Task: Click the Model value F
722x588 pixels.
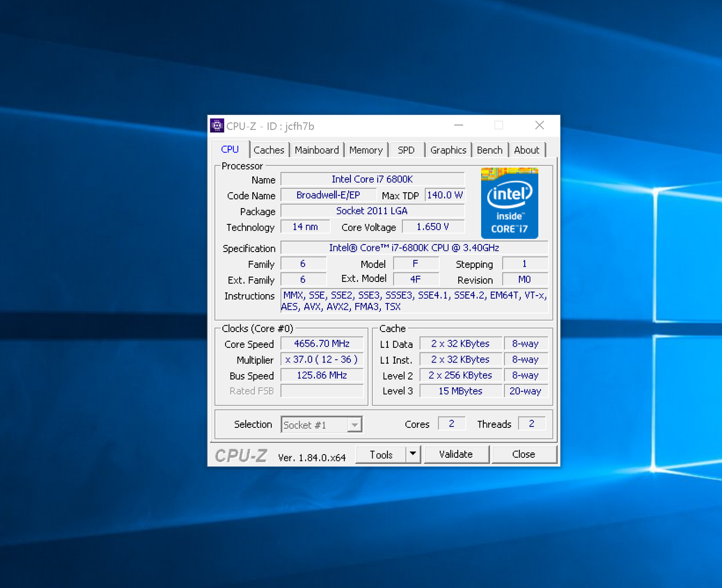Action: pyautogui.click(x=415, y=264)
